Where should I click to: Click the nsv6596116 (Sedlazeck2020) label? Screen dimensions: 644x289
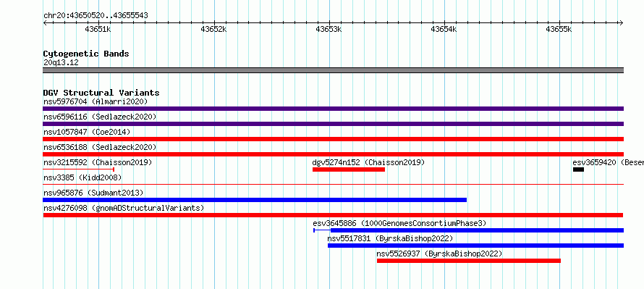[100, 117]
